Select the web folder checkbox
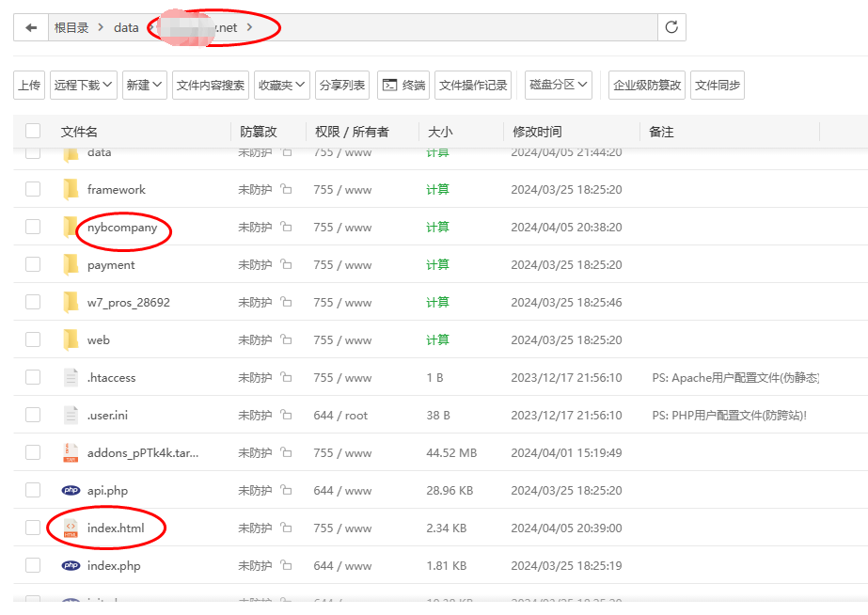 (x=33, y=339)
